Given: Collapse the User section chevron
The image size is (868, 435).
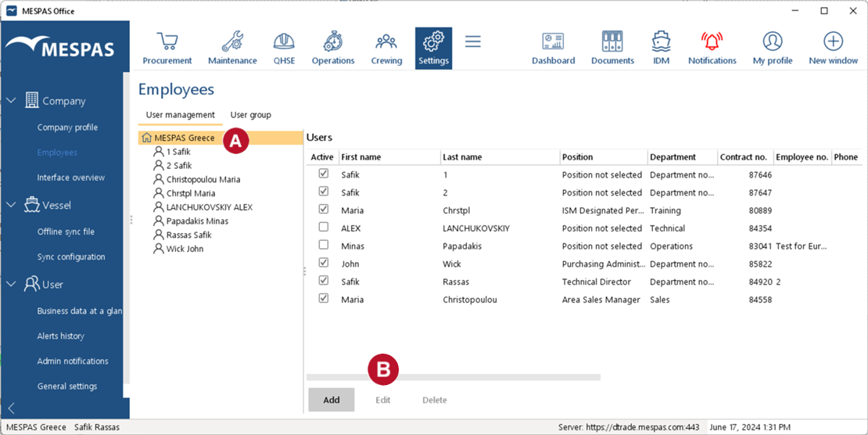Looking at the screenshot, I should [x=12, y=285].
